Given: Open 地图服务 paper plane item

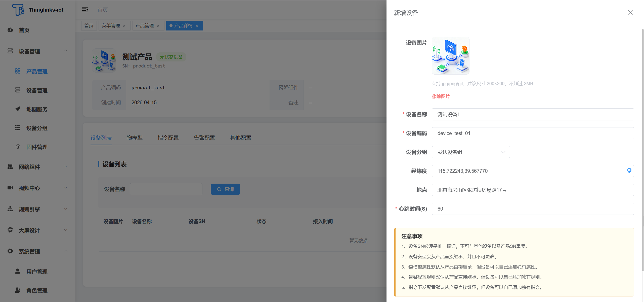Looking at the screenshot, I should [36, 109].
